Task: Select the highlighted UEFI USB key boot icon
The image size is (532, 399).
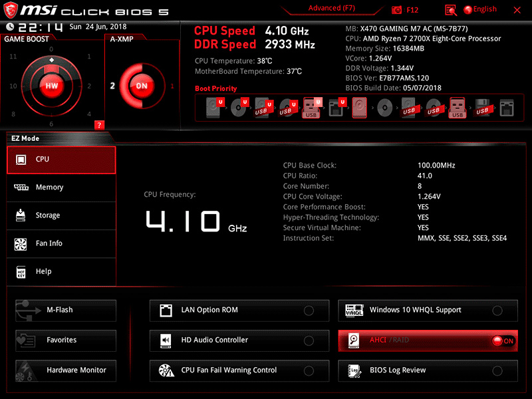Action: (x=312, y=108)
